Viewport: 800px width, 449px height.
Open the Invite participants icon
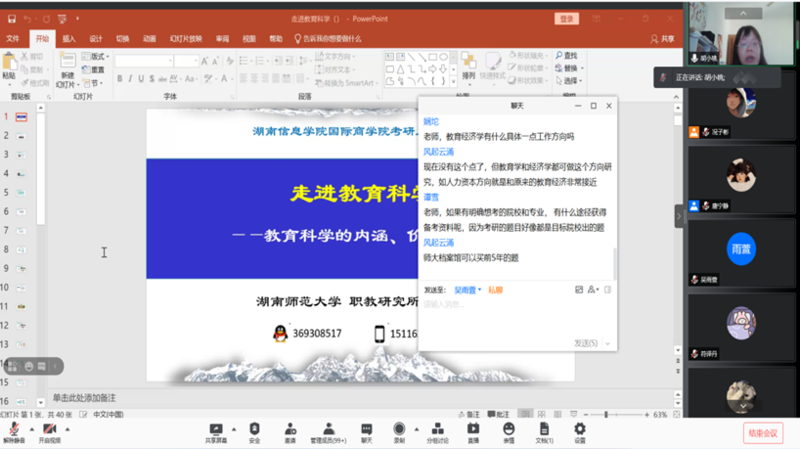(x=290, y=433)
